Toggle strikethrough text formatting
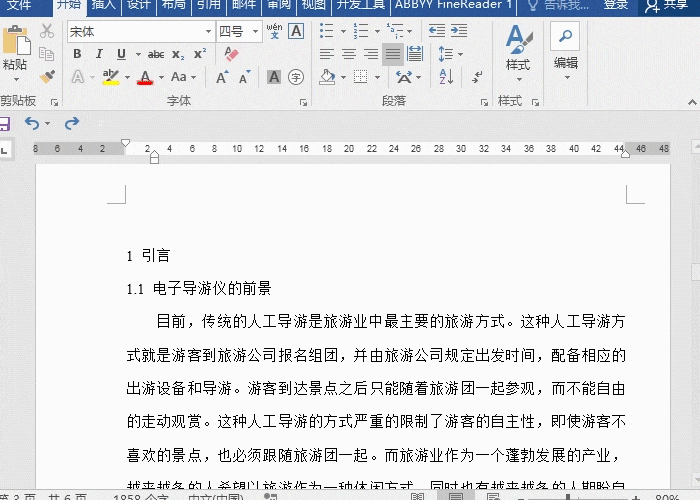The width and height of the screenshot is (700, 500). (x=155, y=54)
